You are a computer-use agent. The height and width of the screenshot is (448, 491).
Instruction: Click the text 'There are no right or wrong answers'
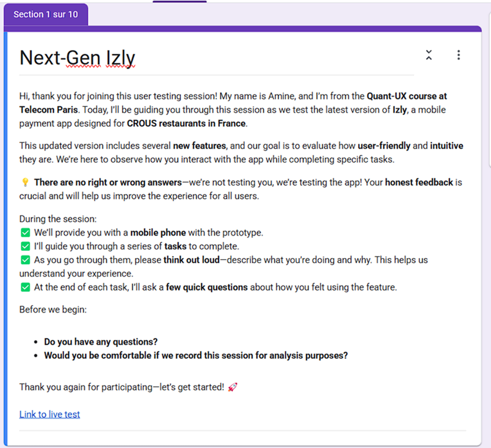(108, 182)
